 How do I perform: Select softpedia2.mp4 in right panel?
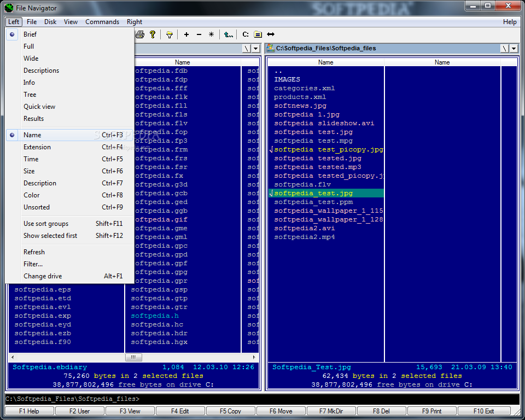click(x=305, y=237)
